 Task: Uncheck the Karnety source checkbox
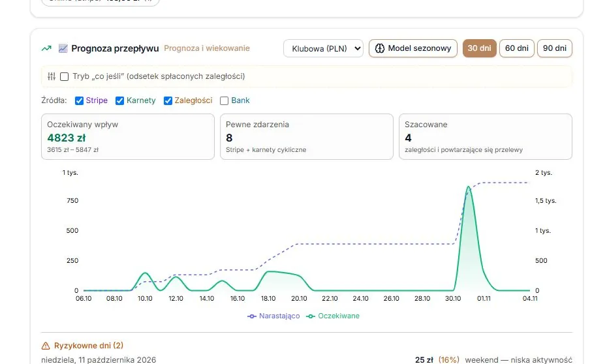coord(119,100)
